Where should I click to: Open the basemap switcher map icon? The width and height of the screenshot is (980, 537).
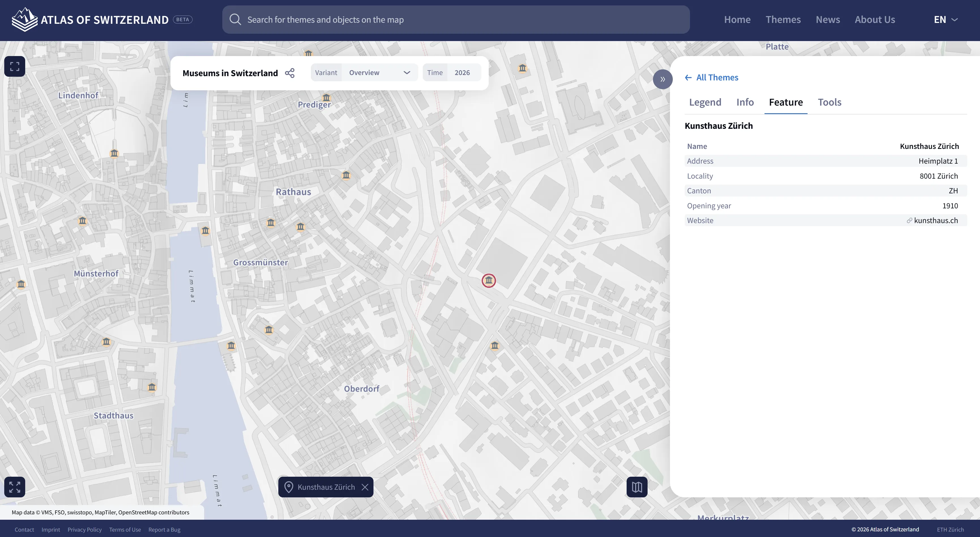(637, 487)
